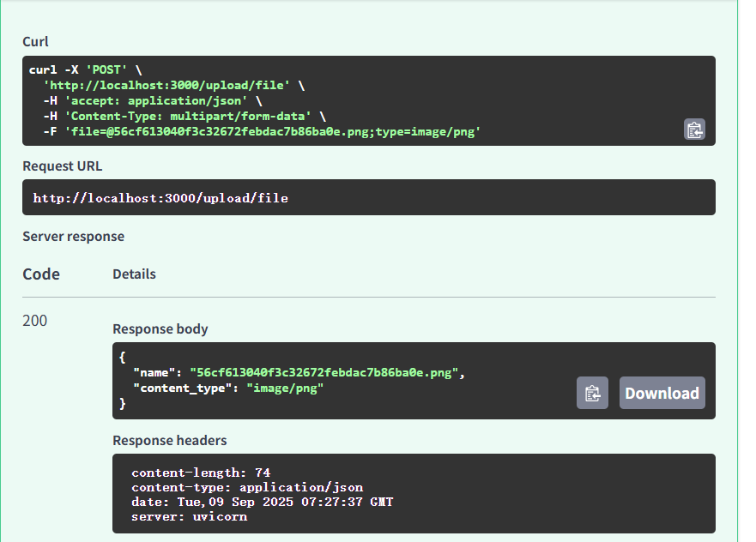Click the content-length: 74 header

[201, 473]
